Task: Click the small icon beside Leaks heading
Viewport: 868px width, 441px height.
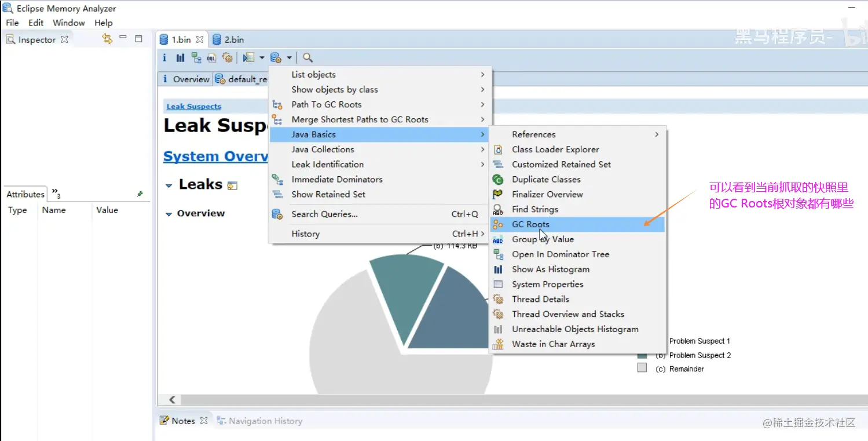Action: pyautogui.click(x=232, y=185)
